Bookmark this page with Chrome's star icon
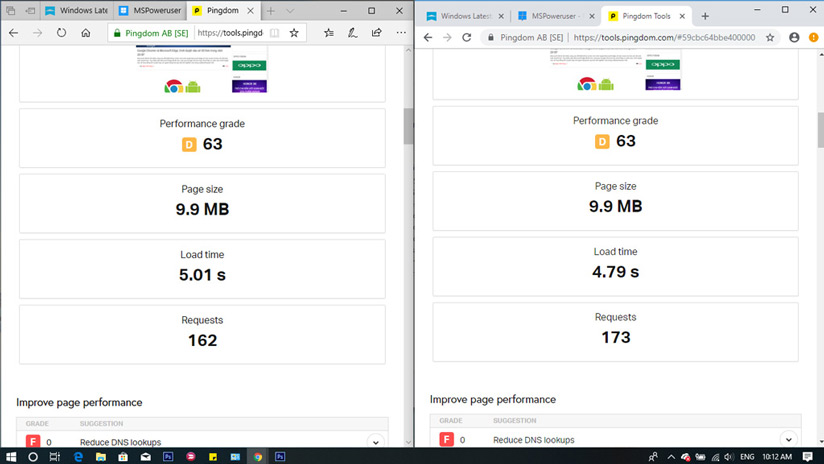 coord(770,37)
